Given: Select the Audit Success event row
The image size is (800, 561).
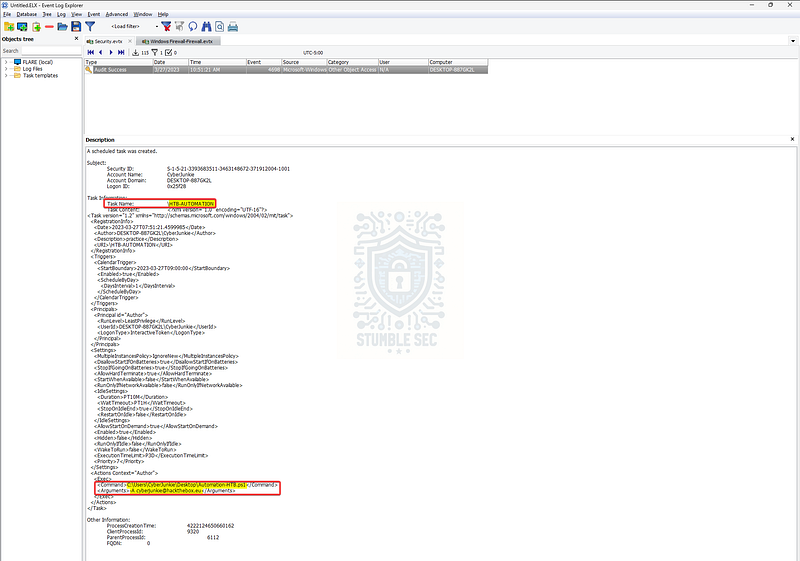Looking at the screenshot, I should click(x=286, y=70).
